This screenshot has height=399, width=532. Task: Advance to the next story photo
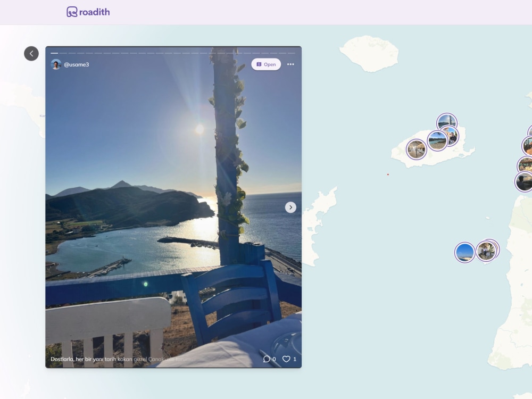(x=290, y=207)
